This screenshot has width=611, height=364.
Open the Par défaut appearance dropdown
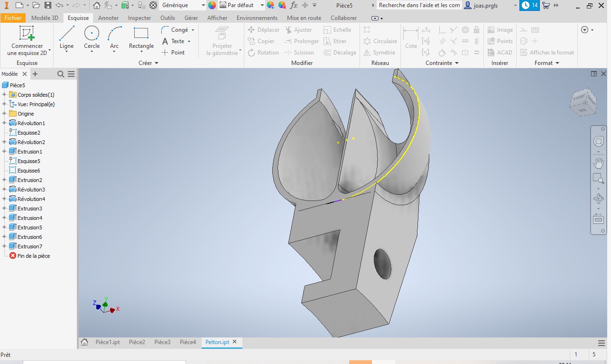click(x=262, y=5)
